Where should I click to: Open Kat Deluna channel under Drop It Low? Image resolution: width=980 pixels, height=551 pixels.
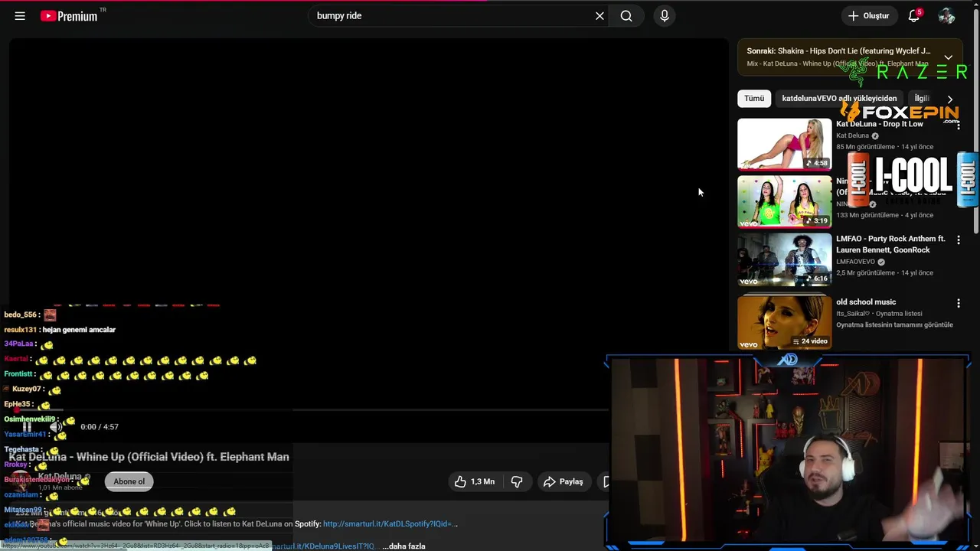tap(852, 135)
